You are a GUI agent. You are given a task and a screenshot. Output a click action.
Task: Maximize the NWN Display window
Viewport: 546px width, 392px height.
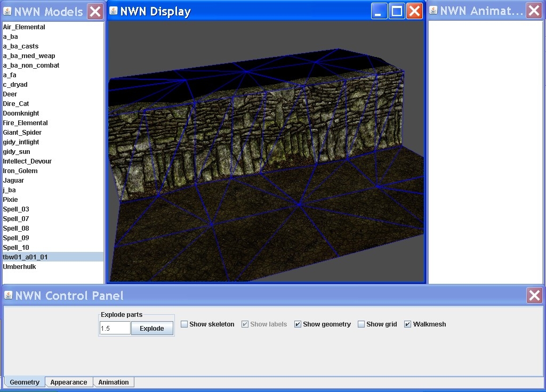(x=397, y=11)
